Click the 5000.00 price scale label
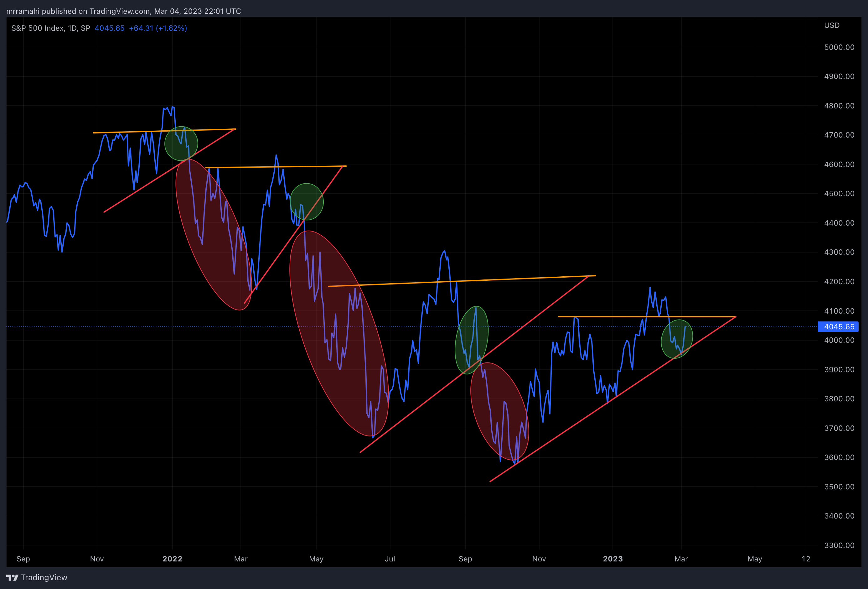Screen dimensions: 868x589 [x=839, y=47]
